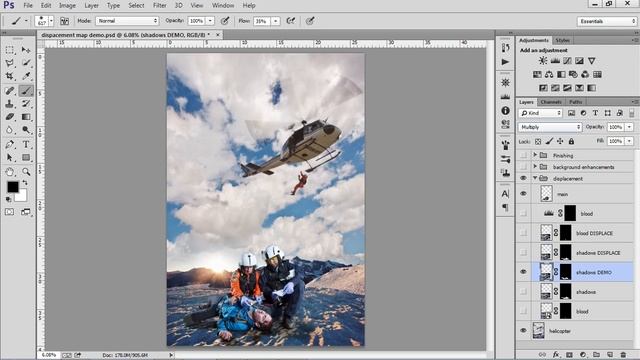Click the foreground black color swatch
The width and height of the screenshot is (640, 360).
coord(13,187)
